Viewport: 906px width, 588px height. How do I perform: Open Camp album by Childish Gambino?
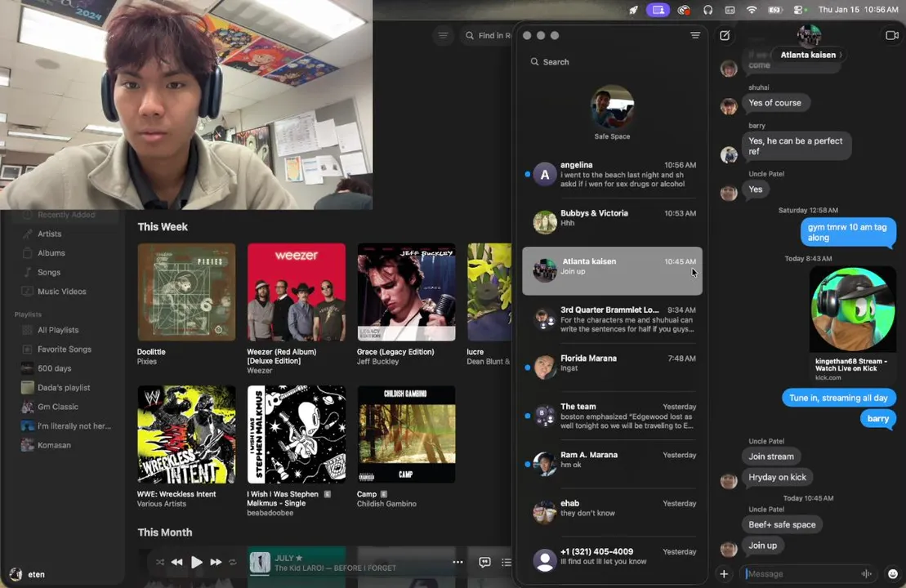point(406,434)
